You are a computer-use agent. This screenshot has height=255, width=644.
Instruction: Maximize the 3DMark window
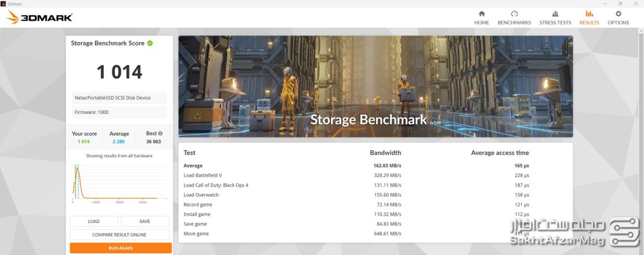coord(620,3)
